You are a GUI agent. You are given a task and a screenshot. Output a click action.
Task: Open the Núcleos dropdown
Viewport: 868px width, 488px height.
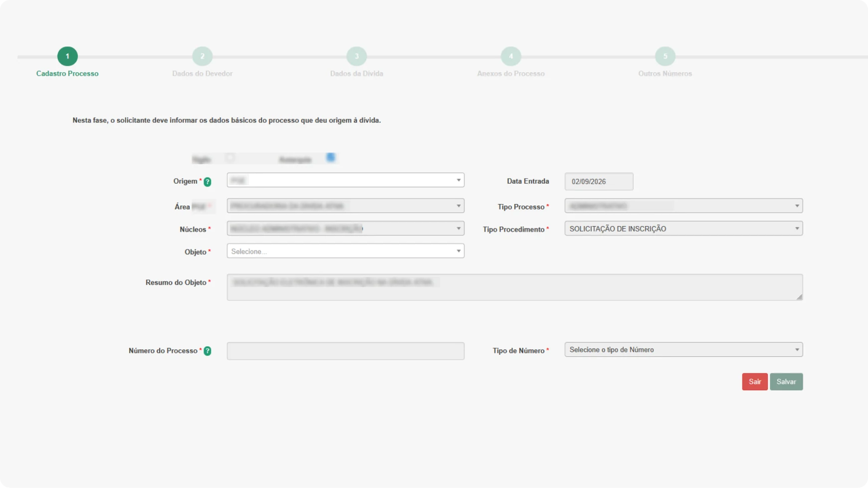tap(346, 229)
